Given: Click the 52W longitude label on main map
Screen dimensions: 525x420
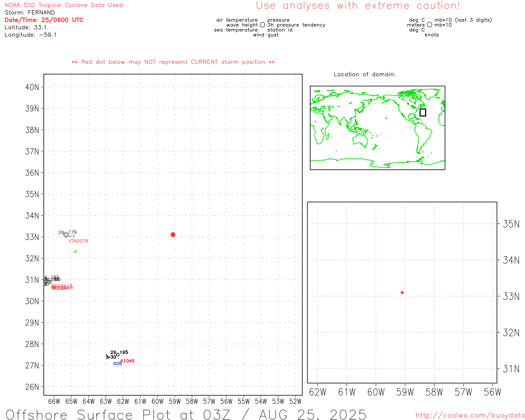Looking at the screenshot, I should click(x=295, y=402).
